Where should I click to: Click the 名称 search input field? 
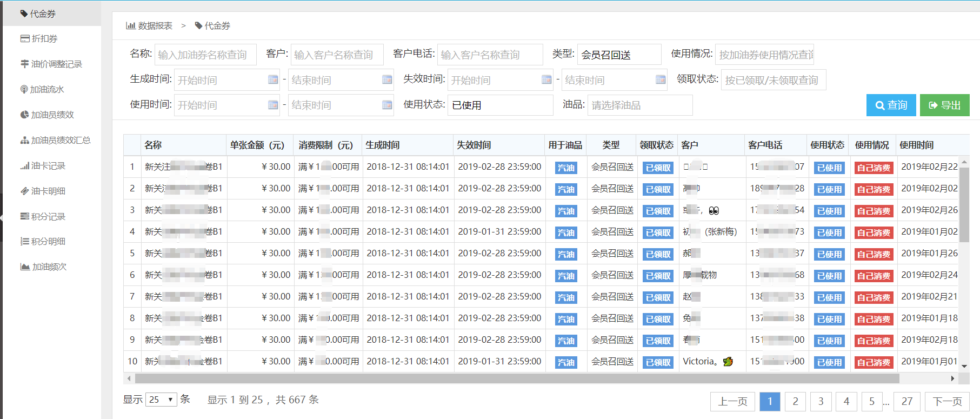205,55
